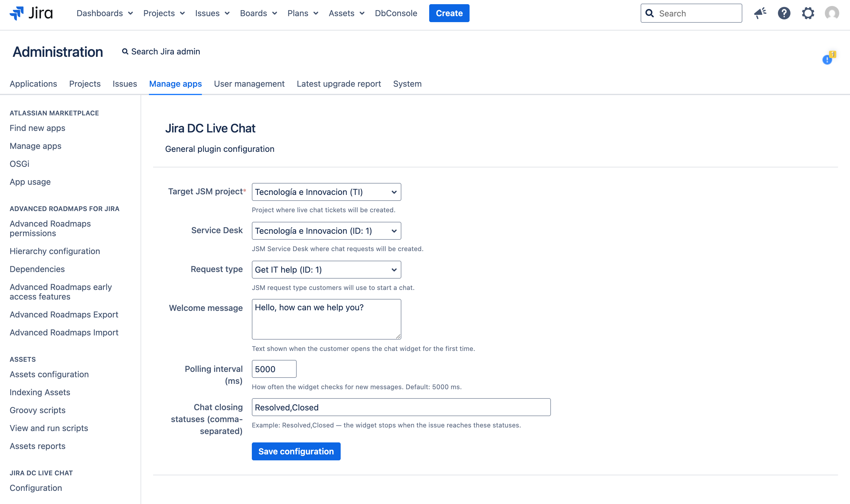This screenshot has width=850, height=504.
Task: Open the help question mark icon
Action: tap(784, 13)
